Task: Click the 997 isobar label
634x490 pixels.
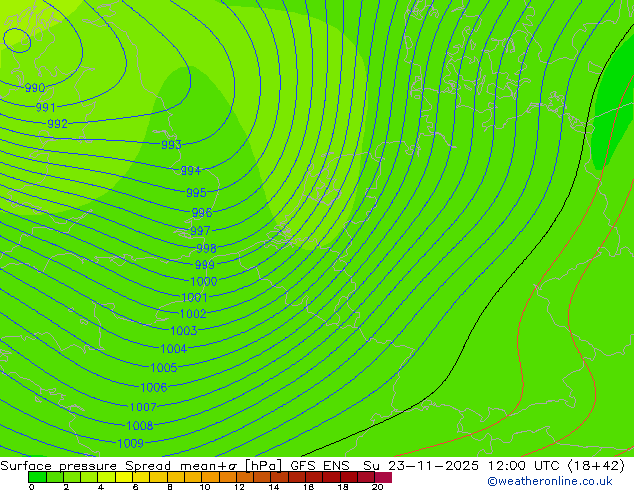Action: tap(200, 230)
